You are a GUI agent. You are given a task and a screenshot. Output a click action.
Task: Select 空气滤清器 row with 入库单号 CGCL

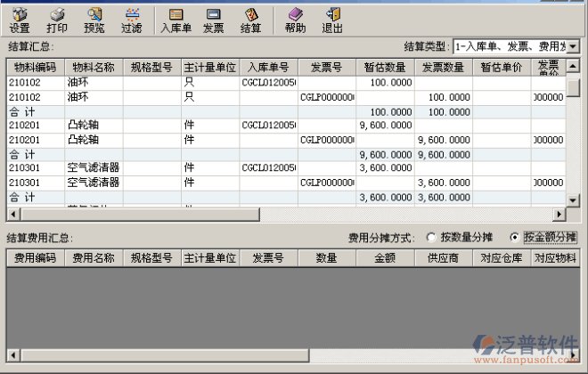tap(286, 167)
